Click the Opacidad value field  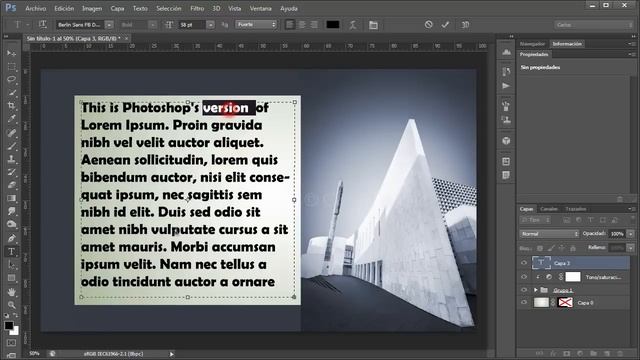[x=617, y=234]
